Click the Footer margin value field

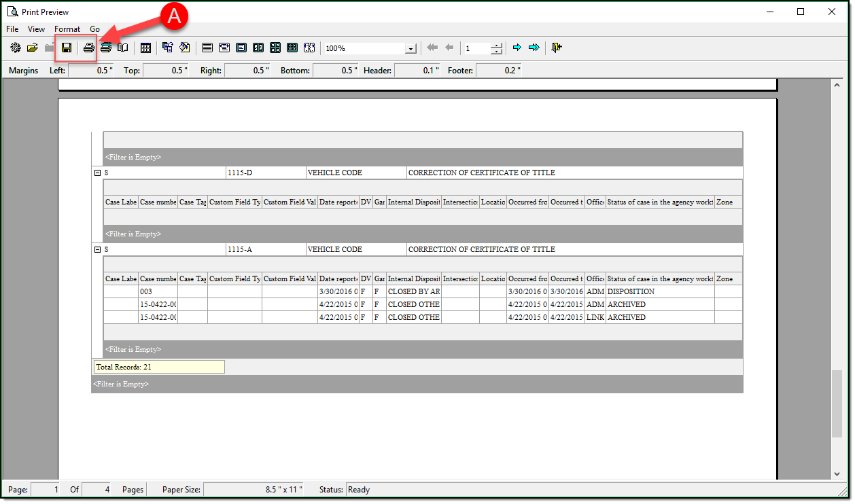click(499, 71)
